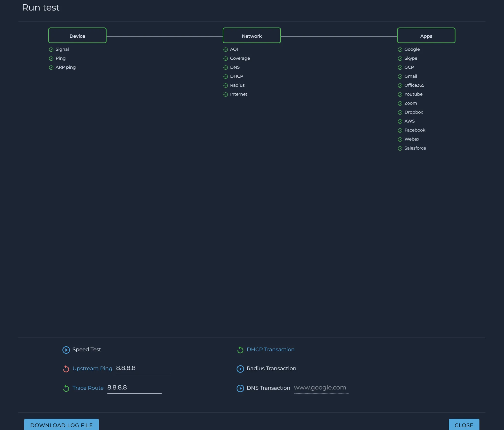The width and height of the screenshot is (504, 430).
Task: Start the DNS Transaction play icon
Action: point(240,388)
